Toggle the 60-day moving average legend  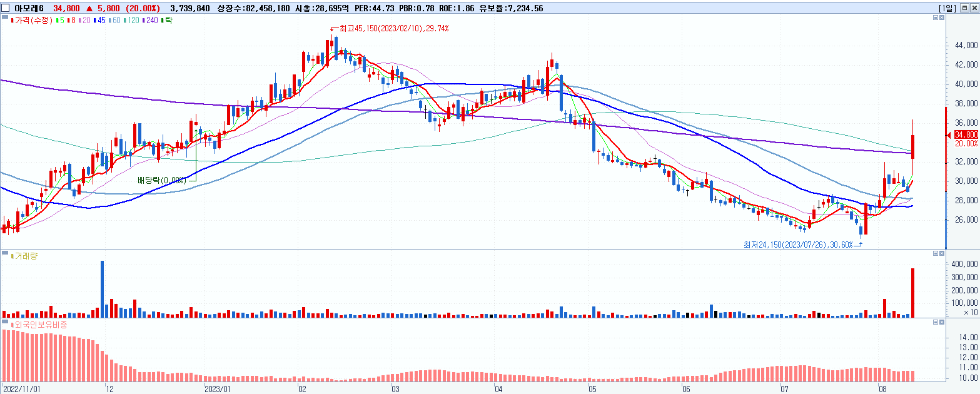pyautogui.click(x=115, y=21)
